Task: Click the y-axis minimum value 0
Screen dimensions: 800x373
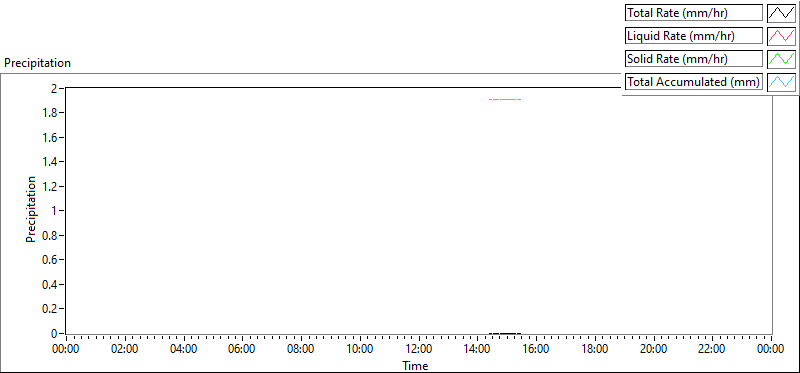Action: [55, 333]
